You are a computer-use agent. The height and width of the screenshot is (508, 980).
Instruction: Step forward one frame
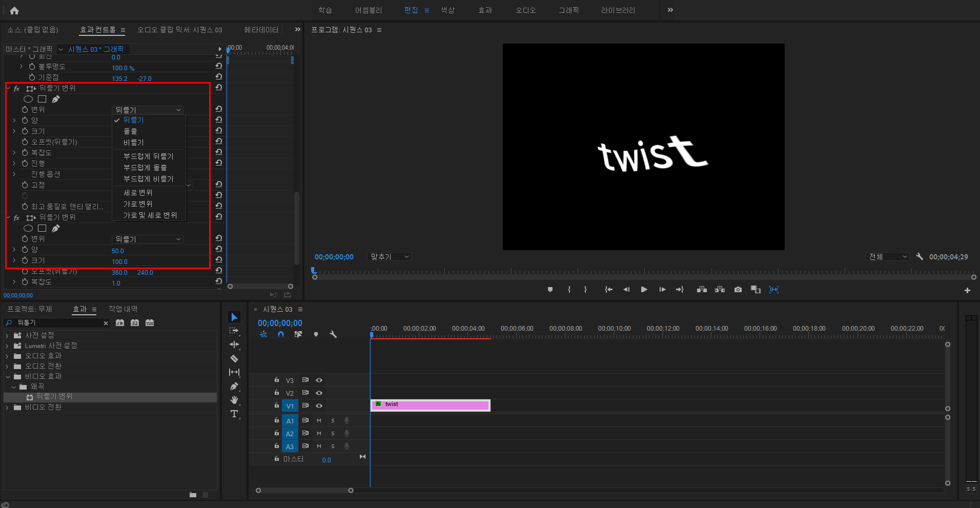pos(662,290)
